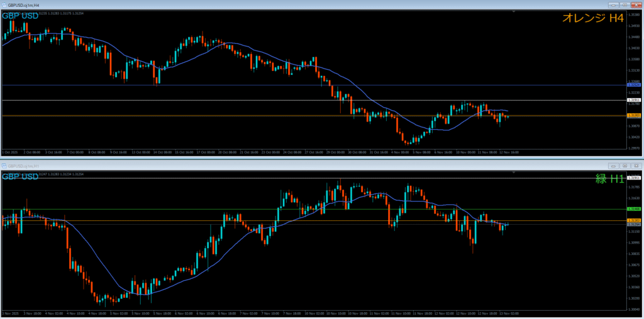Close the lower H1 chart window
The height and width of the screenshot is (319, 644).
point(635,165)
